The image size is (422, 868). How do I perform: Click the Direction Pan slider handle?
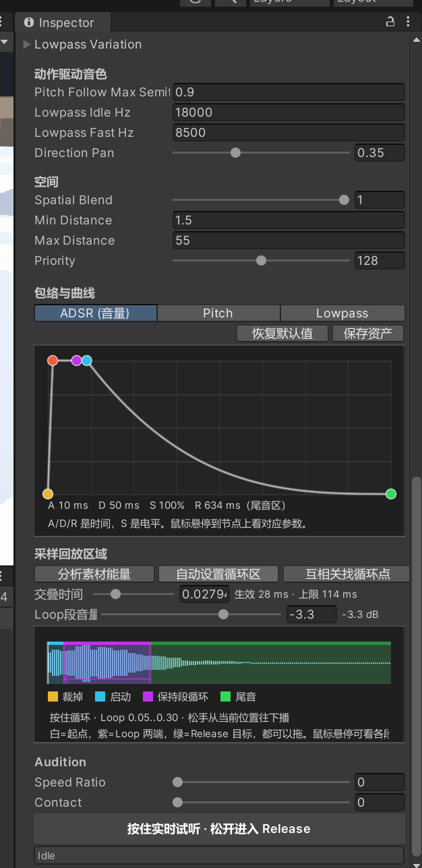pyautogui.click(x=235, y=153)
